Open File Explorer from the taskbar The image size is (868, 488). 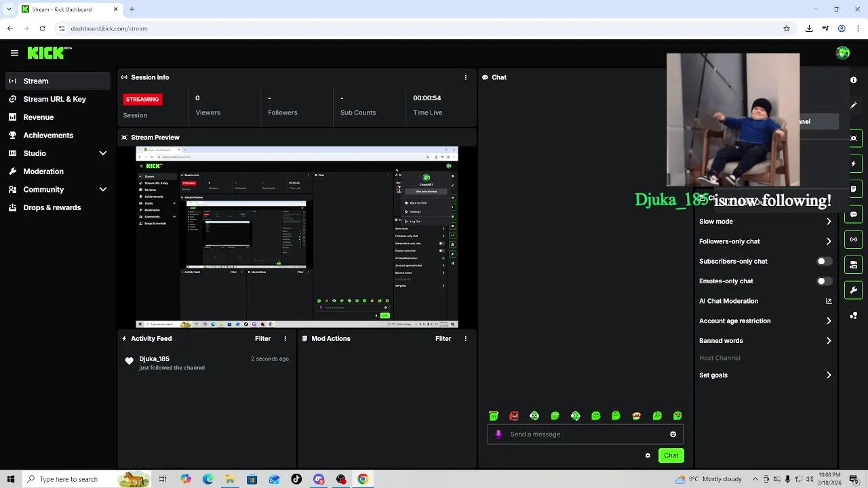pos(230,479)
